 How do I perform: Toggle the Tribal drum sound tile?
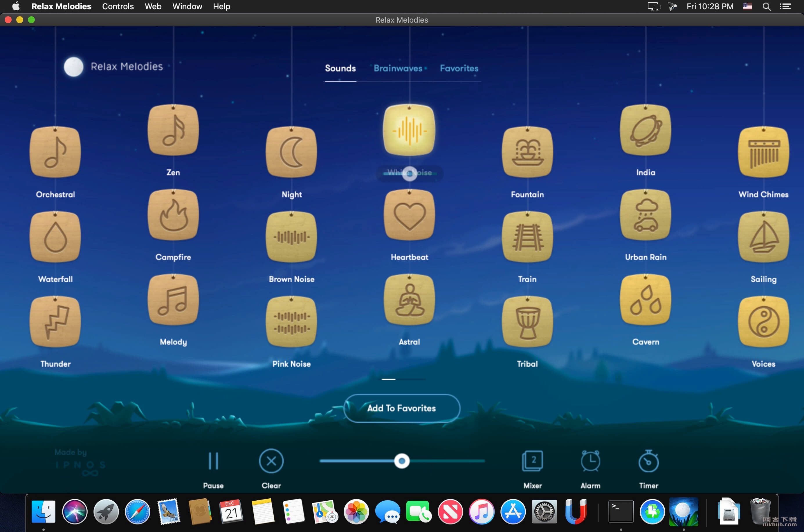click(527, 322)
